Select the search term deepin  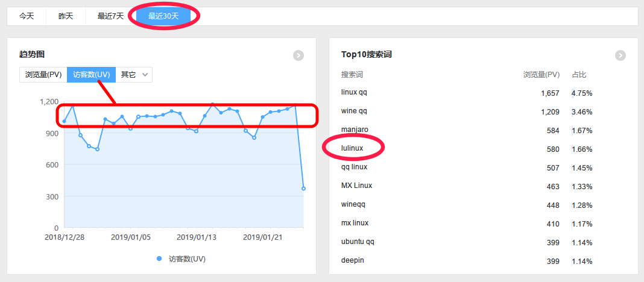(x=352, y=260)
